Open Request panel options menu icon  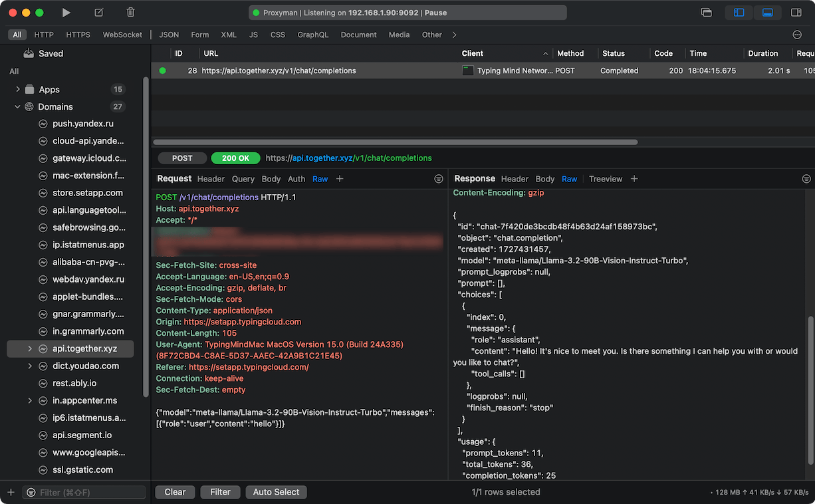click(x=439, y=179)
